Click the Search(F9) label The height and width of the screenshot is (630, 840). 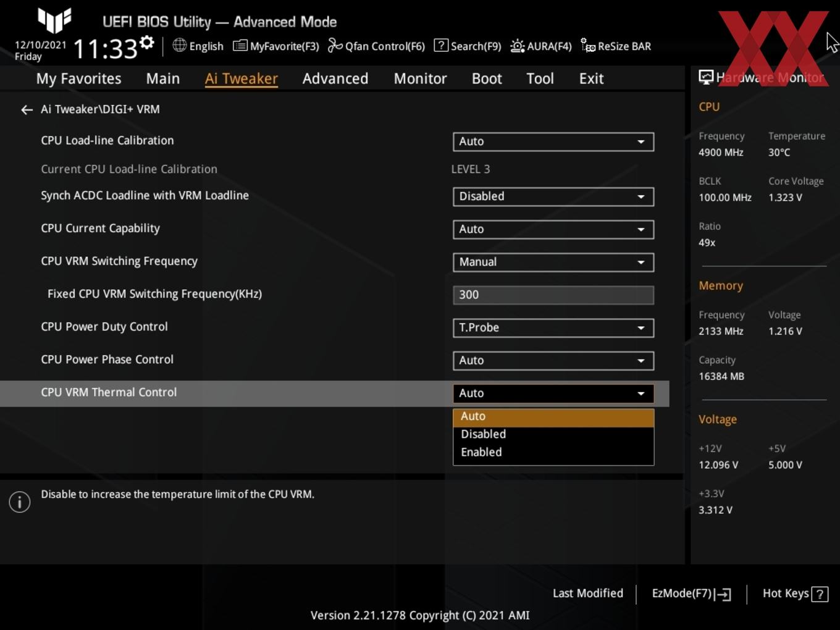tap(476, 46)
